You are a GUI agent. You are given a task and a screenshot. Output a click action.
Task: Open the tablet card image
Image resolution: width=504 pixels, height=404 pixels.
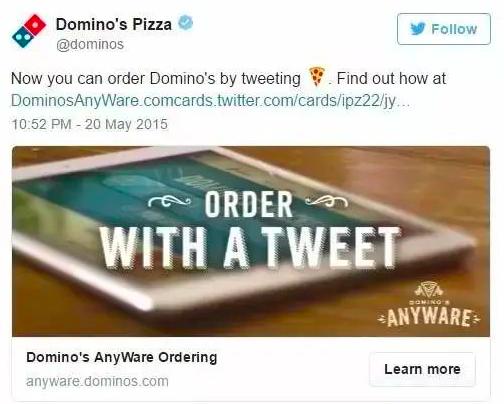tap(251, 241)
